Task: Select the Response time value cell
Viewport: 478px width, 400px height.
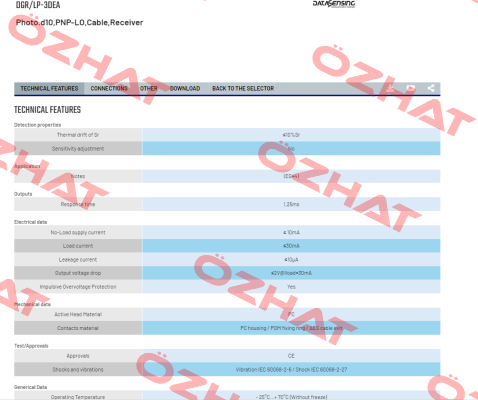Action: [x=291, y=204]
